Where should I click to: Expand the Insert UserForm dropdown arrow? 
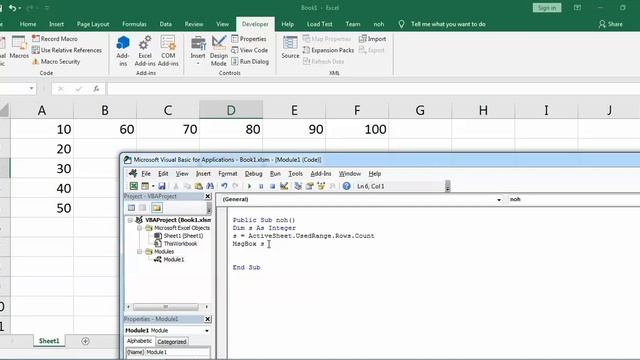click(153, 186)
